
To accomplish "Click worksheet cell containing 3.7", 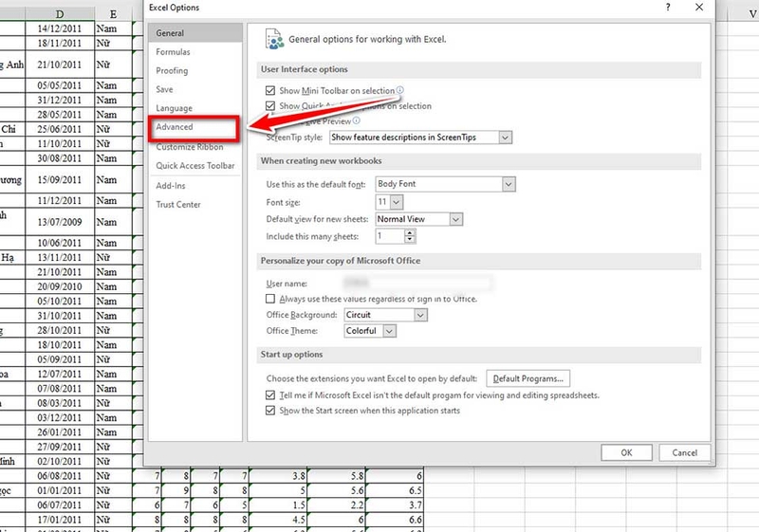I will click(395, 505).
